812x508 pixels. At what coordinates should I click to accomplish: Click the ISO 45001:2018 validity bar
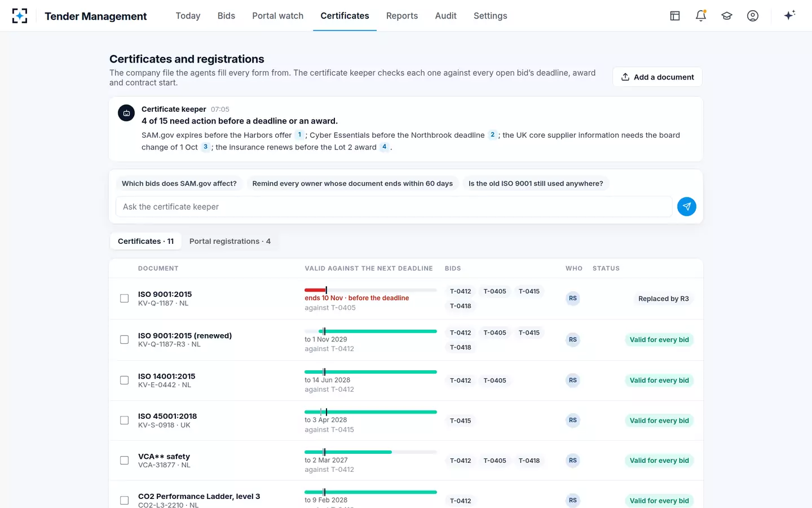(370, 412)
